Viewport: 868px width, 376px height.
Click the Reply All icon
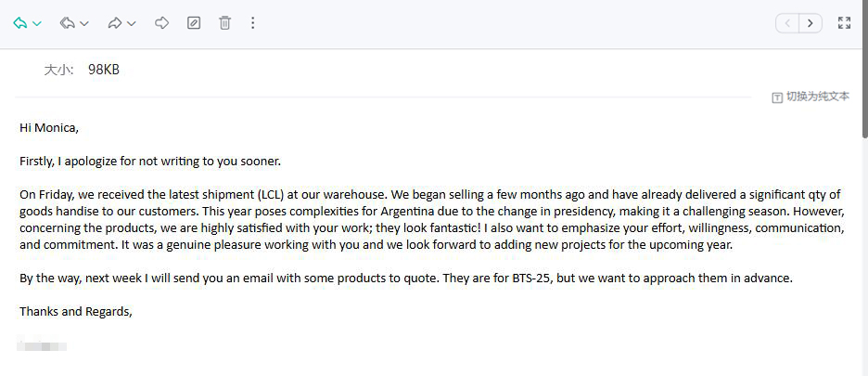click(68, 23)
